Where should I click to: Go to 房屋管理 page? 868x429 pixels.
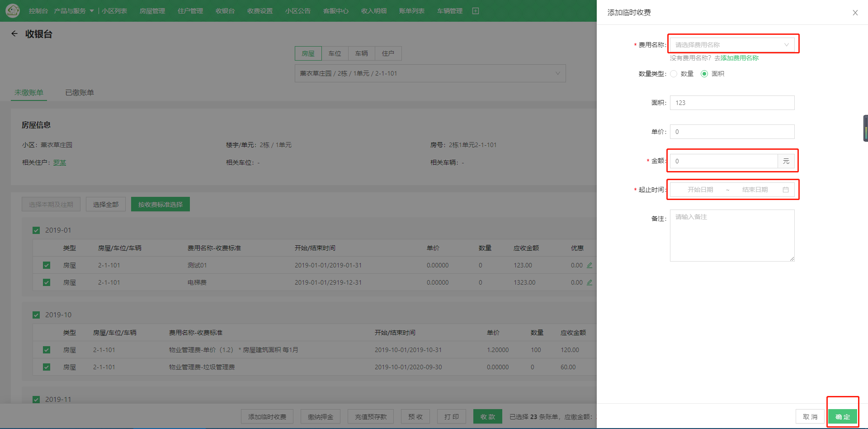pyautogui.click(x=152, y=11)
